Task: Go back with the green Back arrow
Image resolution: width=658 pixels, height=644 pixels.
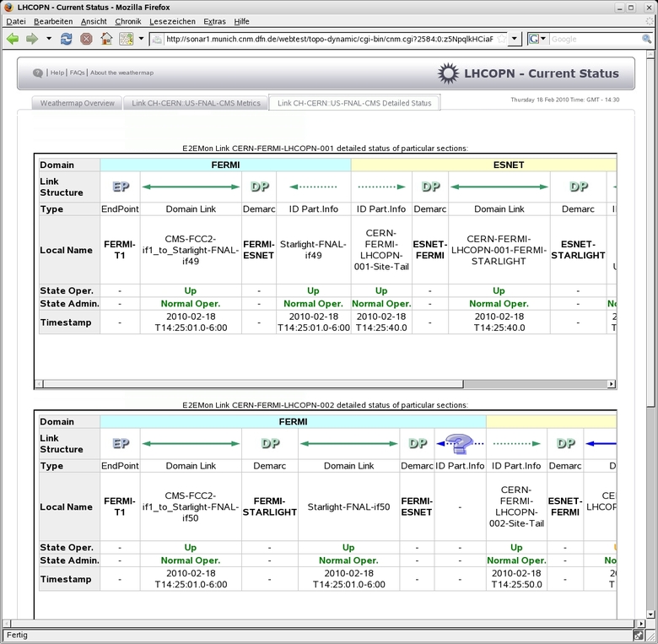Action: pos(13,39)
